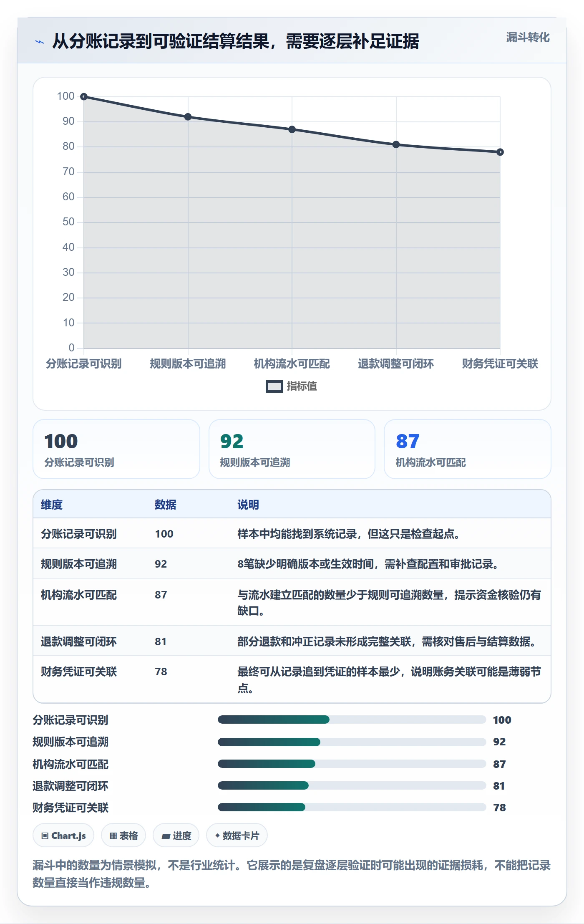Select the chart data point for 规则版本可追溯
The image size is (584, 924).
[x=188, y=117]
